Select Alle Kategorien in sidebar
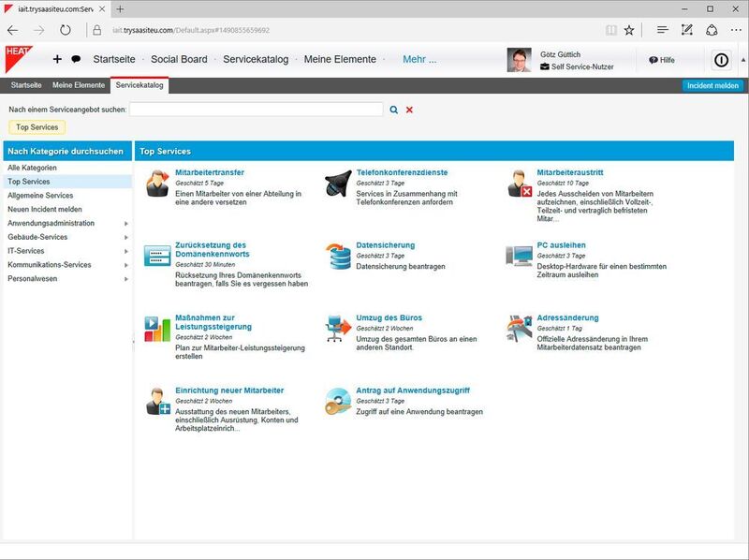 click(x=66, y=168)
